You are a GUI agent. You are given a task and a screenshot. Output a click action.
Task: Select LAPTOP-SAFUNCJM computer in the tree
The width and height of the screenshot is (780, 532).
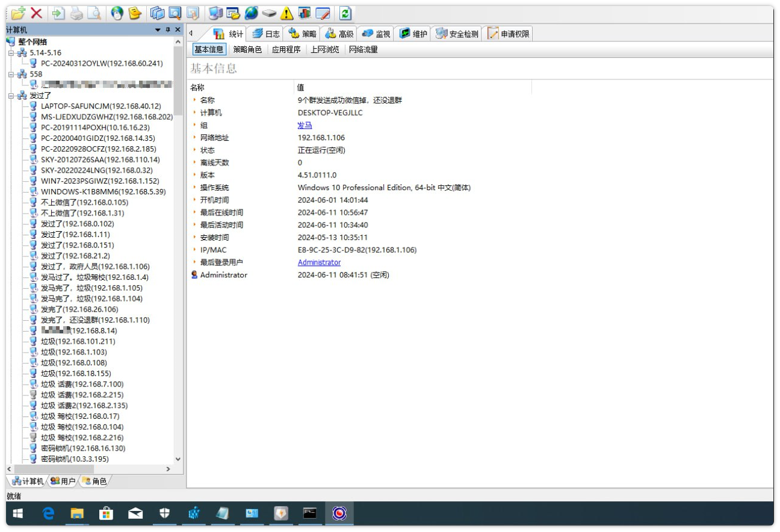tap(101, 106)
